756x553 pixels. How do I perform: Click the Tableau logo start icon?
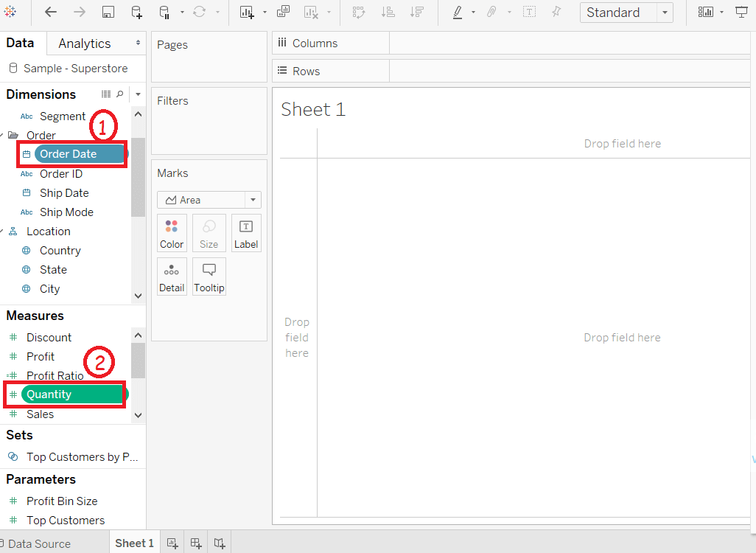pyautogui.click(x=10, y=11)
